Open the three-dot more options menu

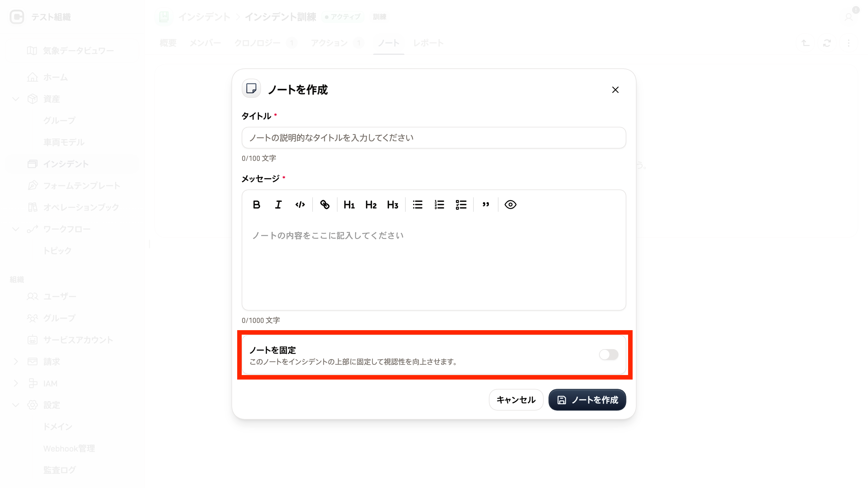point(848,43)
